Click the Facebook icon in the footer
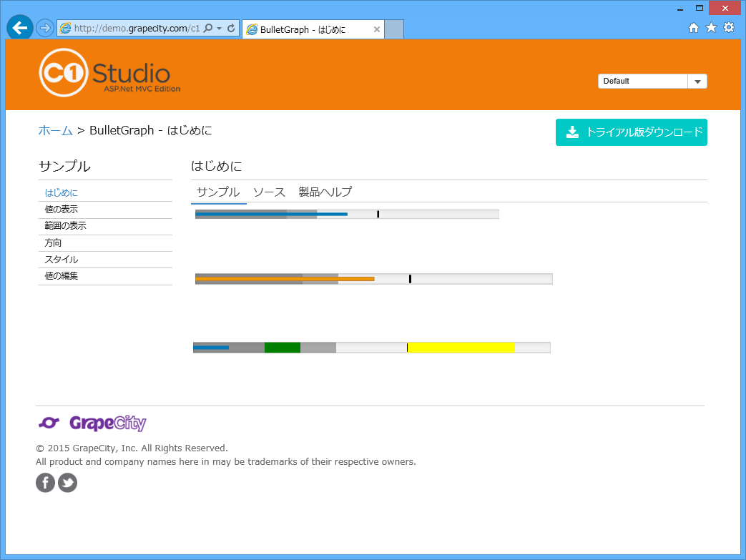Viewport: 746px width, 560px height. point(45,483)
